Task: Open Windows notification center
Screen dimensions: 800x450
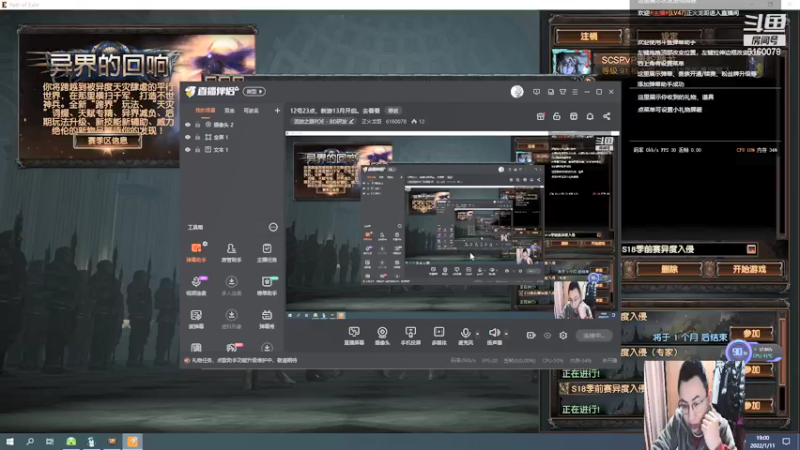Action: [x=786, y=441]
